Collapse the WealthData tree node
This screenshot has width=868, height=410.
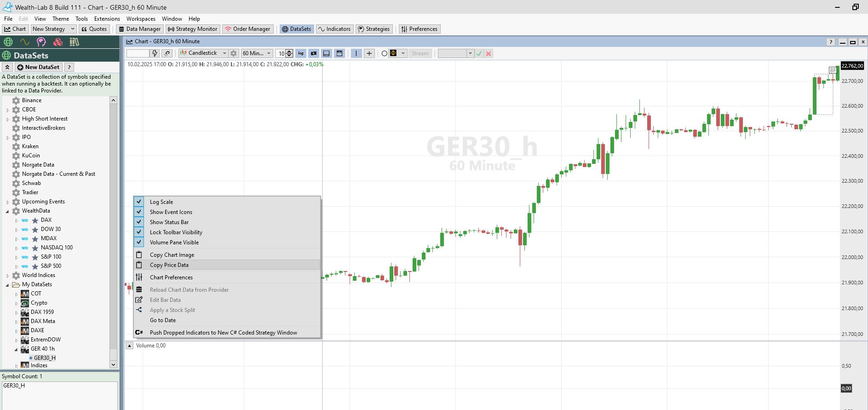click(8, 211)
